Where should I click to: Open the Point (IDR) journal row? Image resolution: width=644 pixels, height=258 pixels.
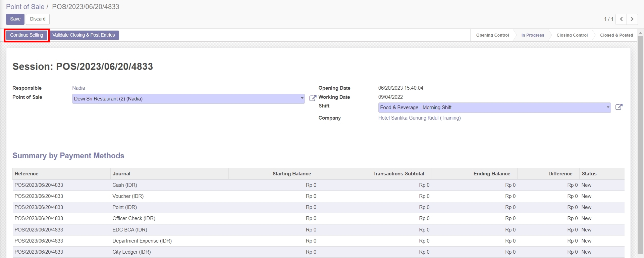pos(318,207)
